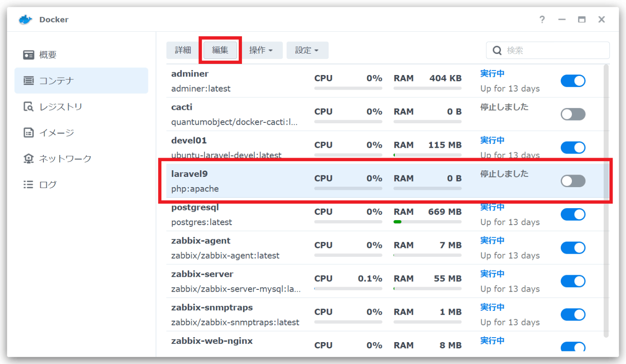Click the zabbix/zabbix-agent:latest image label
Screen dimensions: 626x364
click(x=225, y=255)
